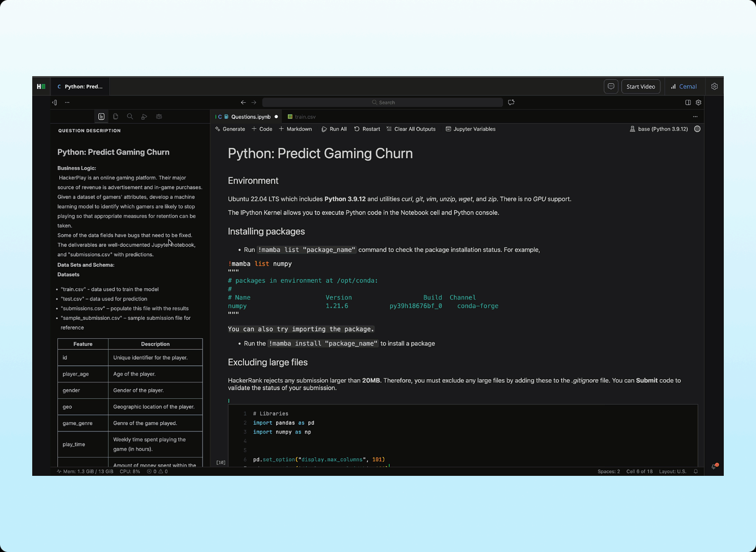Open errors and warnings status indicator
Viewport: 756px width, 552px height.
(157, 471)
